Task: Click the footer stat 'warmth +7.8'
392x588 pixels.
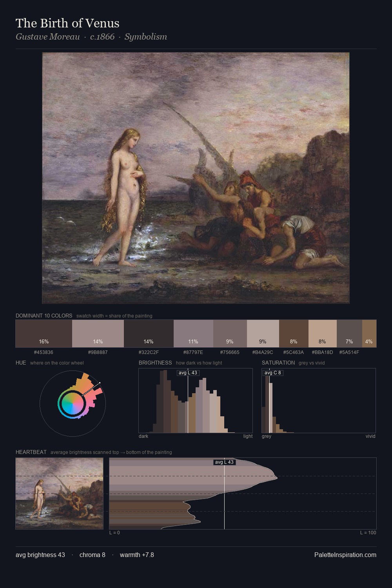Action: [x=137, y=555]
